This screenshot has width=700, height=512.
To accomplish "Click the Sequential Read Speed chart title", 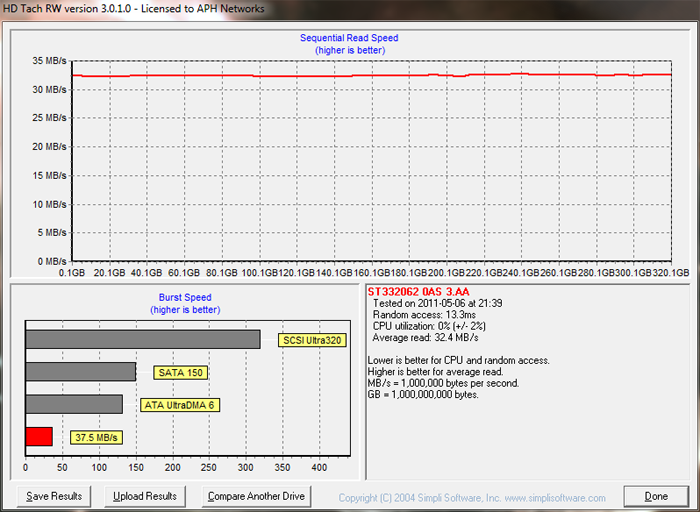I will pos(349,38).
